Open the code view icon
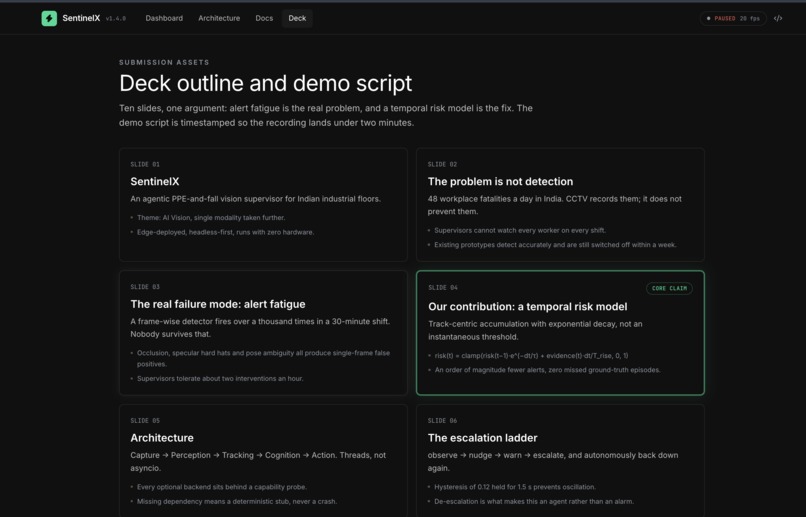The height and width of the screenshot is (517, 806). [x=778, y=19]
